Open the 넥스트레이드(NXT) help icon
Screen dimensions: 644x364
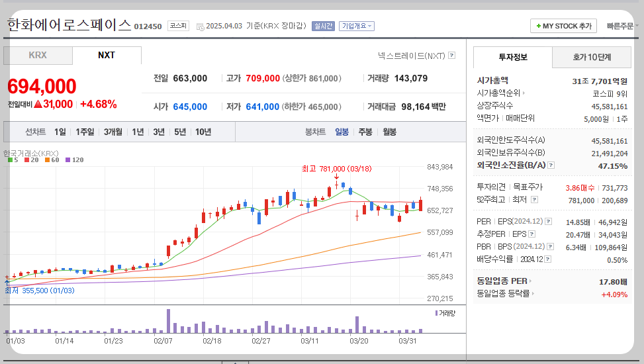[452, 55]
